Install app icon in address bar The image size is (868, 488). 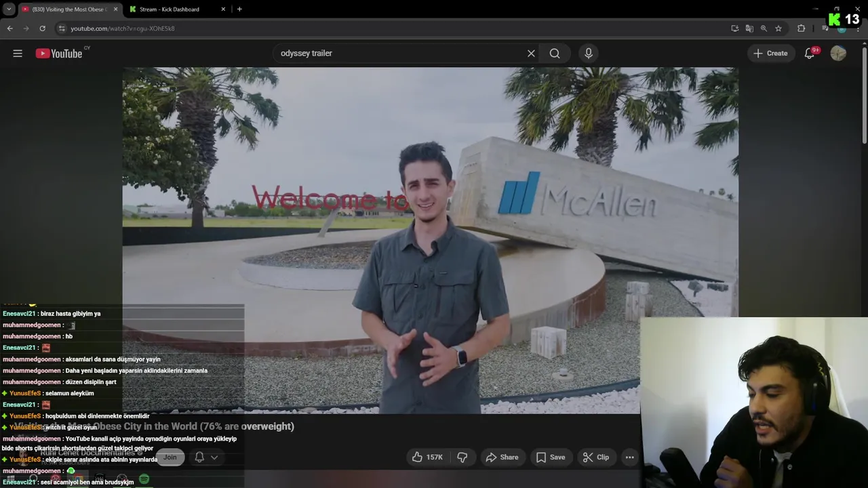coord(734,28)
